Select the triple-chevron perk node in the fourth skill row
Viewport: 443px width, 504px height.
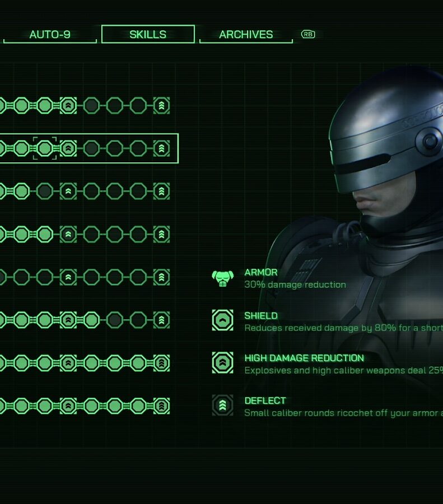click(161, 234)
